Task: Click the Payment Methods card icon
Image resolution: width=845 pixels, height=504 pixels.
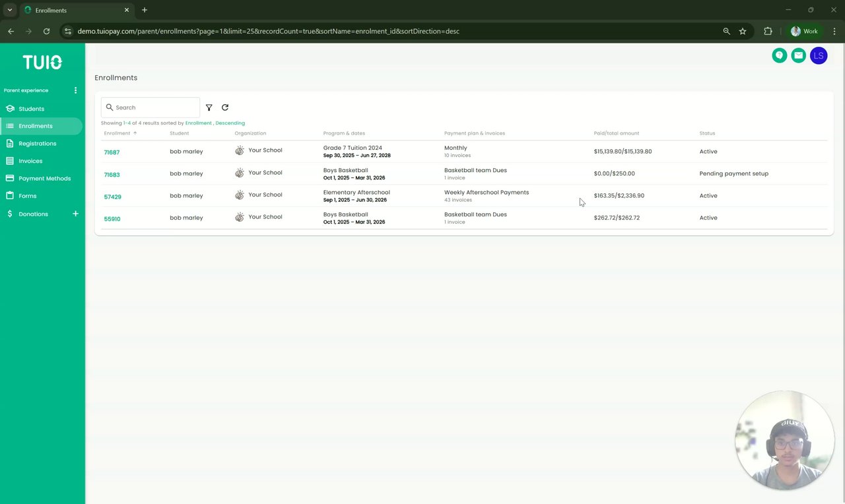Action: (10, 178)
